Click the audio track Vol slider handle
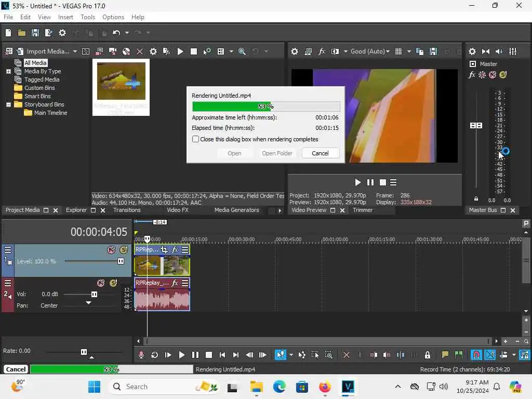Image resolution: width=532 pixels, height=399 pixels. coord(95,294)
